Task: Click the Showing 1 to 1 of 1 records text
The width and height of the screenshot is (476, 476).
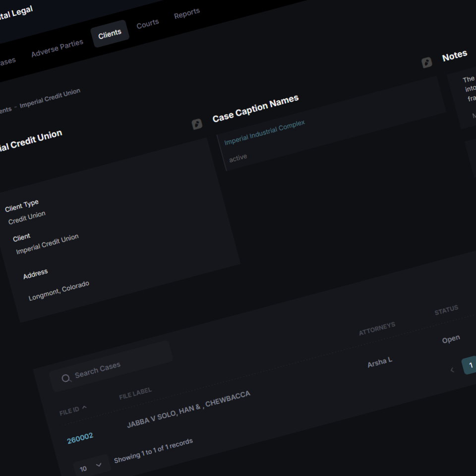Action: tap(153, 451)
